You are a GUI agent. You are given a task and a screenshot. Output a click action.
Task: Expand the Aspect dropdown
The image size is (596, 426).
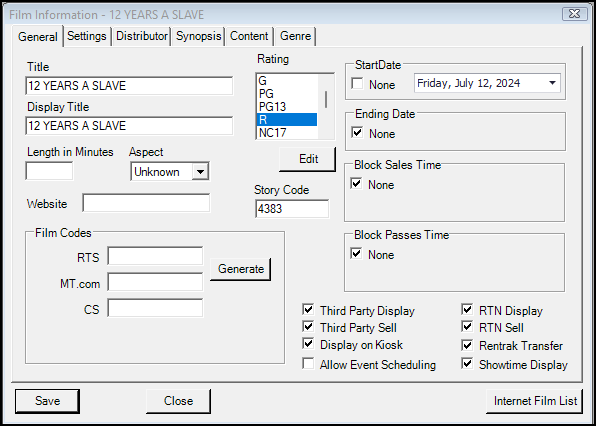coord(200,172)
